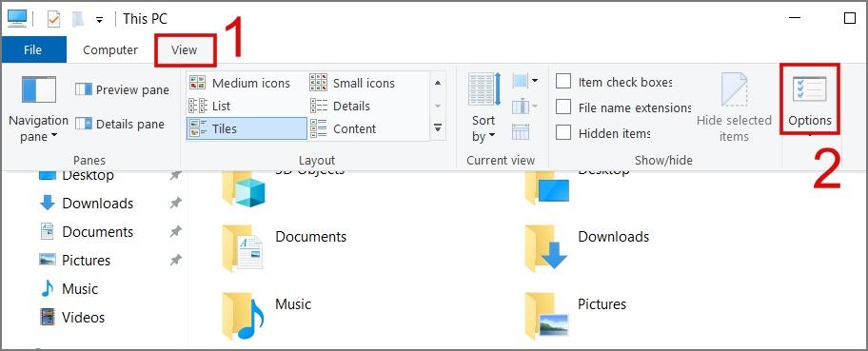Choose Small icons layout
This screenshot has height=351, width=868.
[352, 83]
